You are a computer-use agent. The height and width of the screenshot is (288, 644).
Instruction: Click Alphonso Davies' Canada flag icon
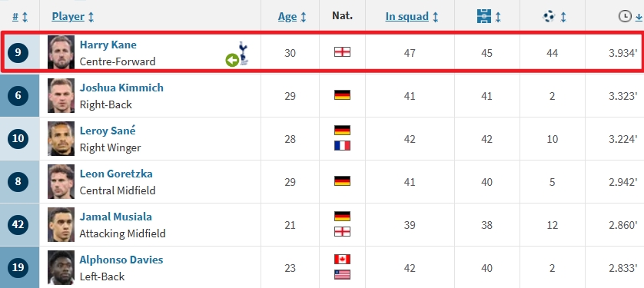(x=342, y=260)
